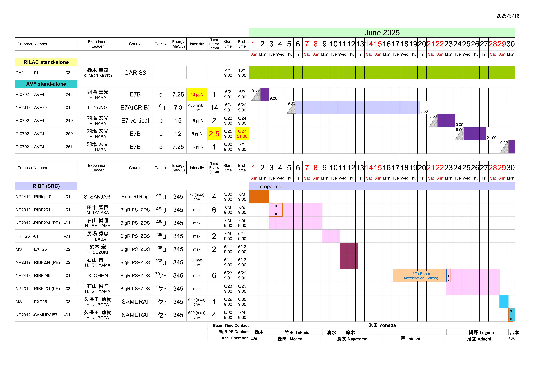Click the K. MORIMOTO leader cell

[98, 73]
